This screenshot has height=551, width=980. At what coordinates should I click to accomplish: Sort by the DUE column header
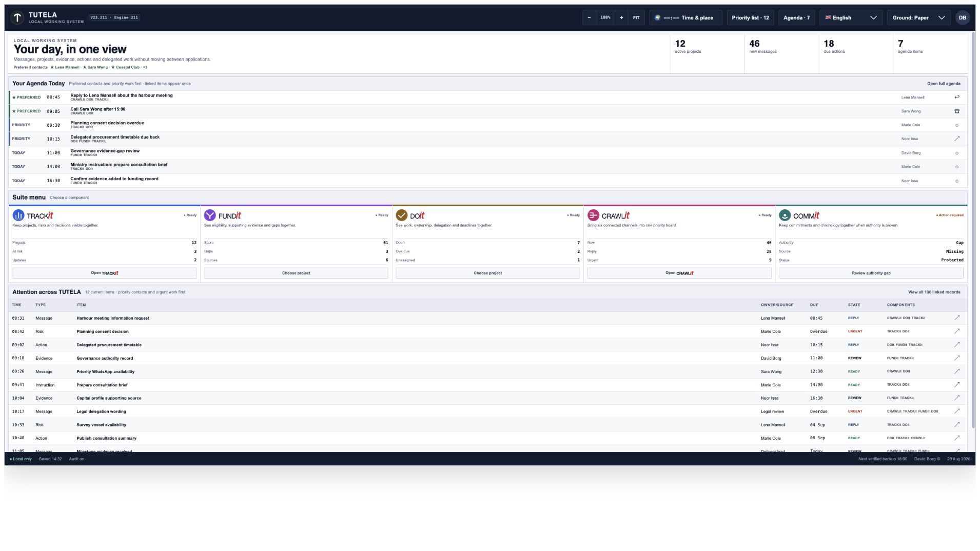(x=814, y=305)
